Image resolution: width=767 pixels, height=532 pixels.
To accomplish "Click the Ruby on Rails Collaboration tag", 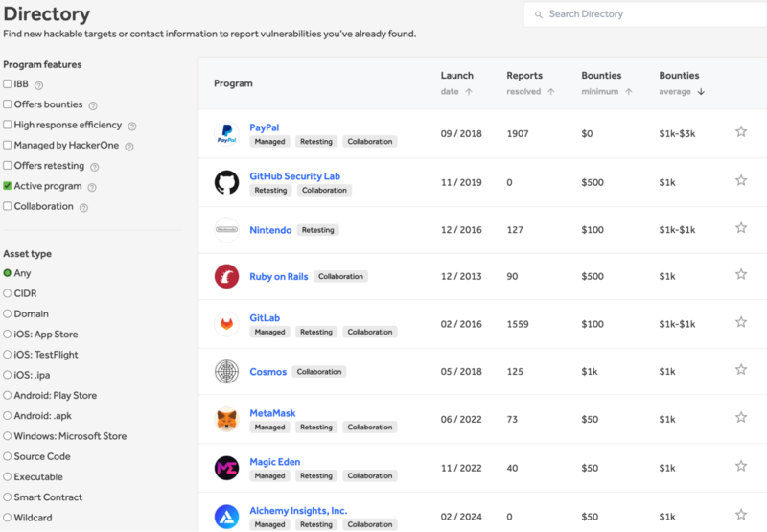I will pyautogui.click(x=341, y=276).
